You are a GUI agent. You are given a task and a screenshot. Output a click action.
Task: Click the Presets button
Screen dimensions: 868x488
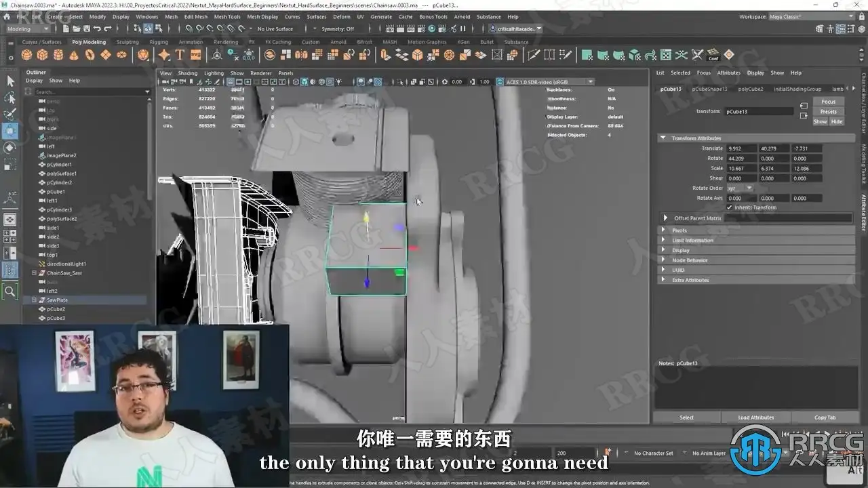pos(829,112)
